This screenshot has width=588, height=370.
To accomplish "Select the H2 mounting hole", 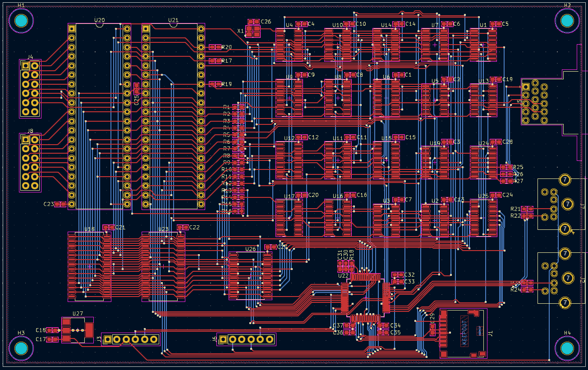I will coord(567,21).
